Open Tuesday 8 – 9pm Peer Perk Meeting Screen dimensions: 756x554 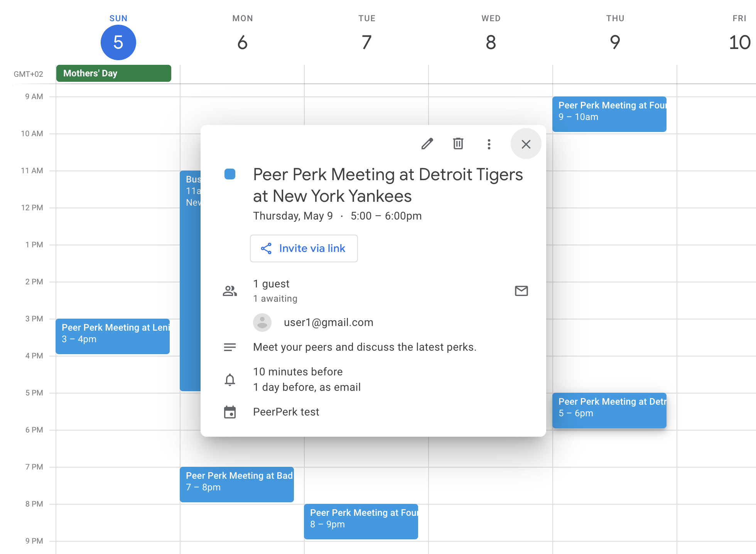point(361,521)
